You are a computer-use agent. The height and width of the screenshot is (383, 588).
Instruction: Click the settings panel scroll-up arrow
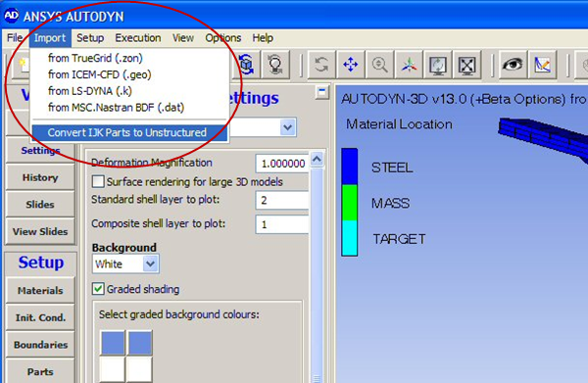(x=317, y=160)
